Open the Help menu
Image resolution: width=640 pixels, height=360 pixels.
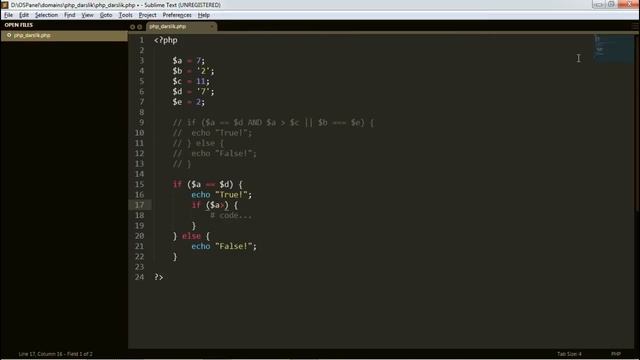204,15
